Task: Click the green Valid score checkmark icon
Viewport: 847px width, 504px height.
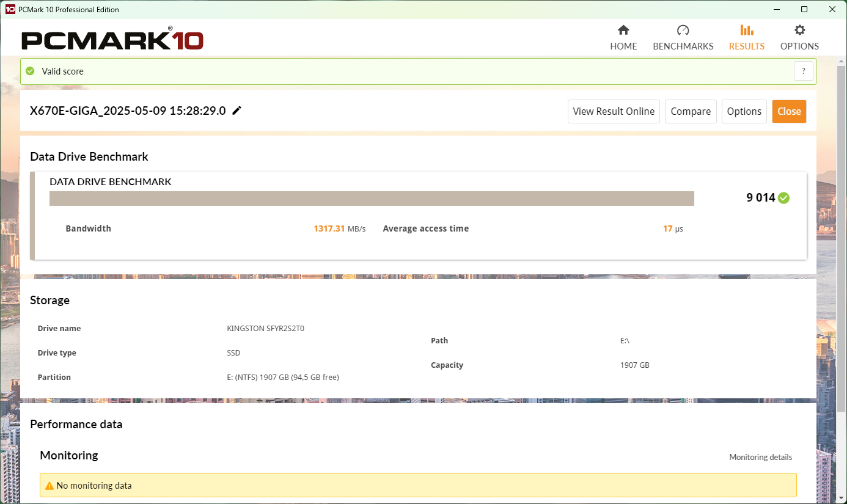Action: (30, 71)
